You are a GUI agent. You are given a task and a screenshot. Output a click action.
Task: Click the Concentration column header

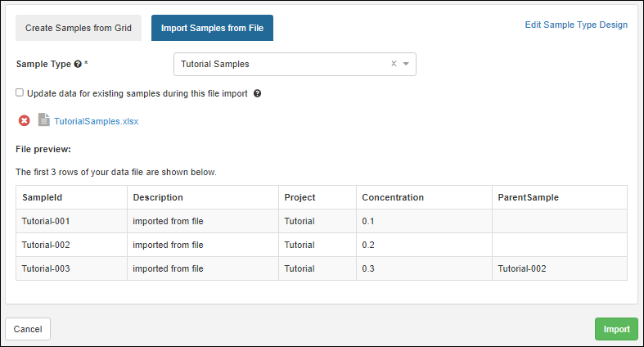pos(393,197)
